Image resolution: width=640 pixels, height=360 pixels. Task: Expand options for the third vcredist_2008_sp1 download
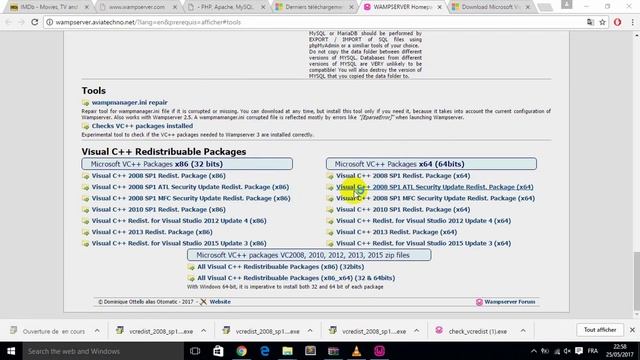click(x=416, y=331)
